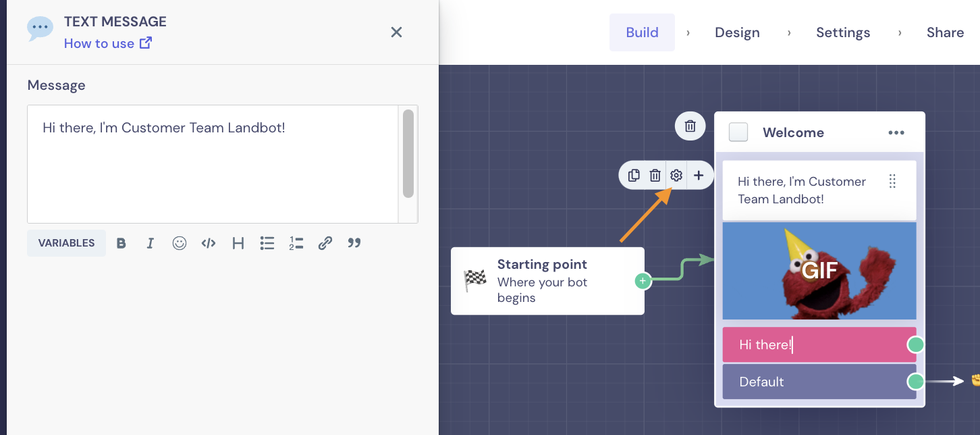
Task: Click the Welcome block title
Action: 793,132
